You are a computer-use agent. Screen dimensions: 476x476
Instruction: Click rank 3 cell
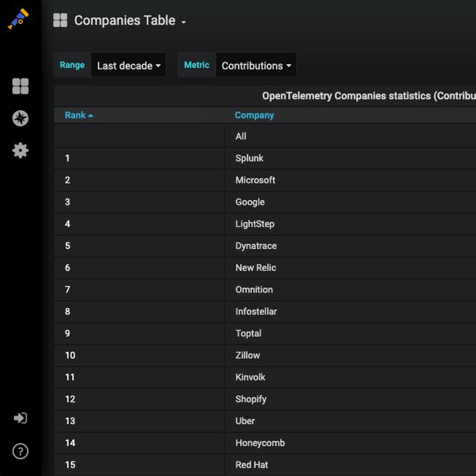139,202
